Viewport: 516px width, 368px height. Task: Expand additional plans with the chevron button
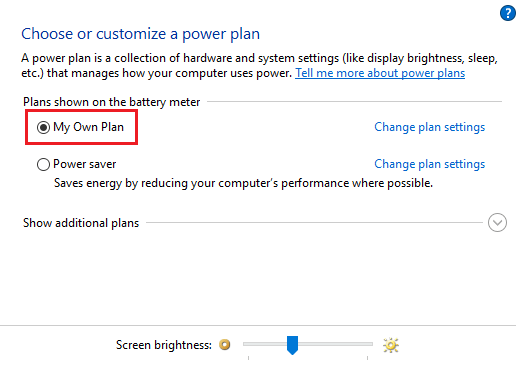click(497, 223)
